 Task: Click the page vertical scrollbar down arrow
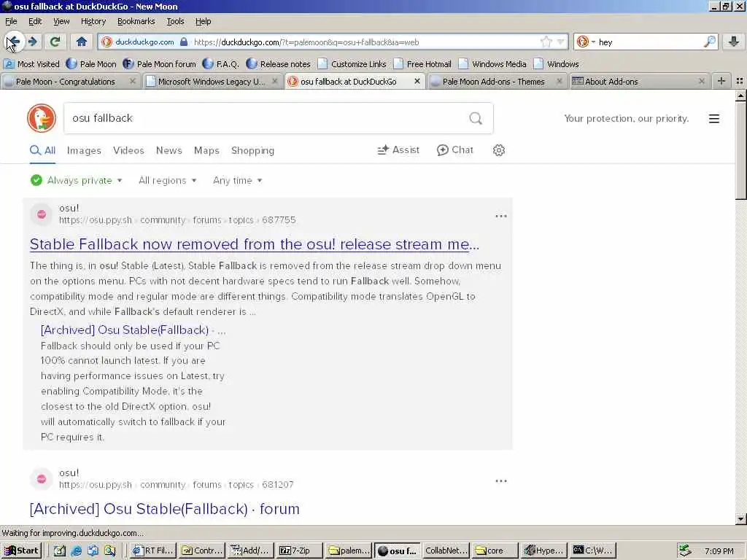[740, 519]
